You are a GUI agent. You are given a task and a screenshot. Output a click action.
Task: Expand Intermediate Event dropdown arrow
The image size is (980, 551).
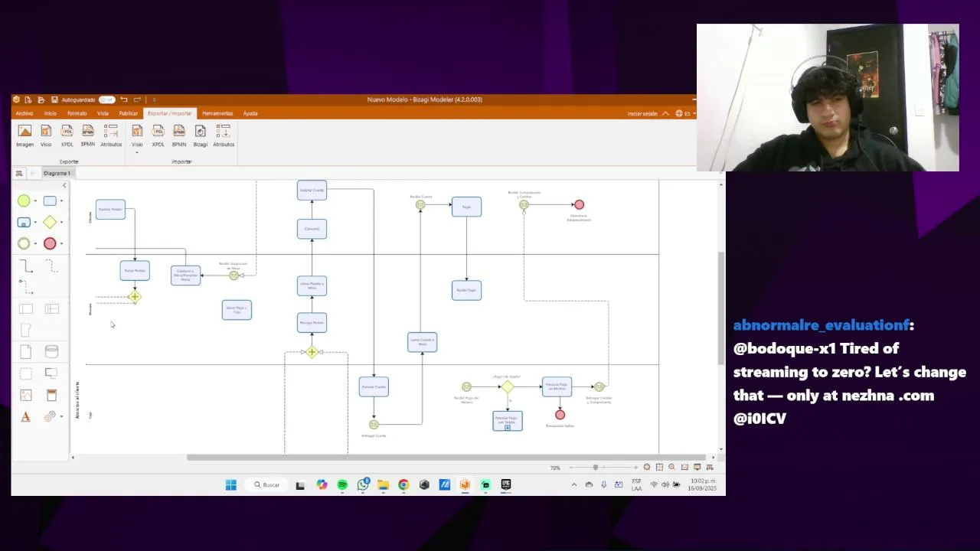point(35,244)
